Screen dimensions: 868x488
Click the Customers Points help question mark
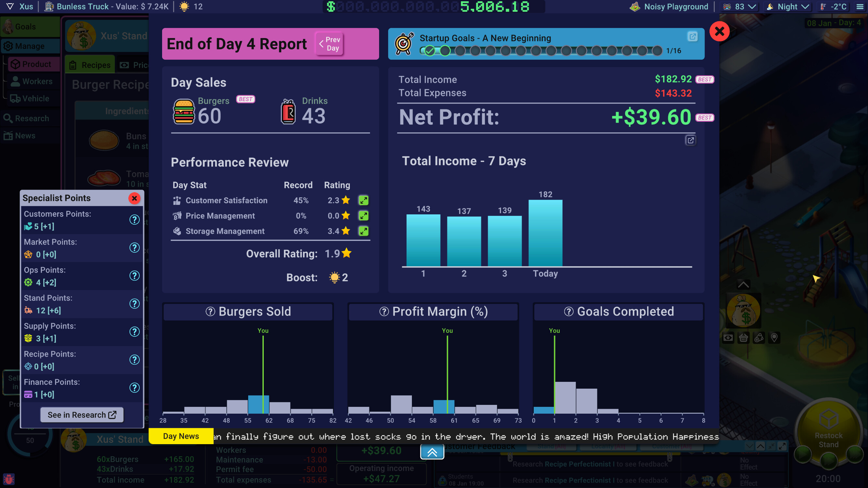coord(135,219)
